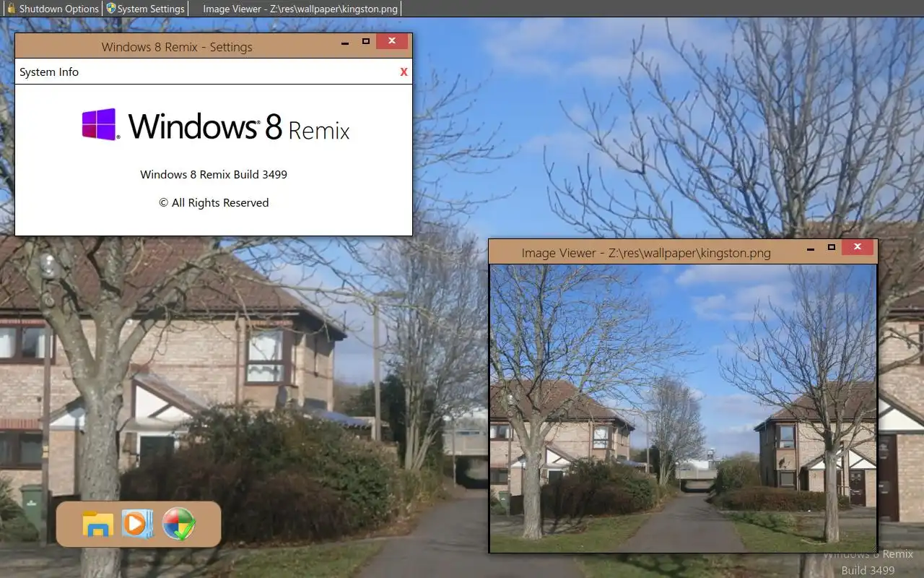Switch to Image Viewer task in top bar
Image resolution: width=924 pixels, height=578 pixels.
300,9
